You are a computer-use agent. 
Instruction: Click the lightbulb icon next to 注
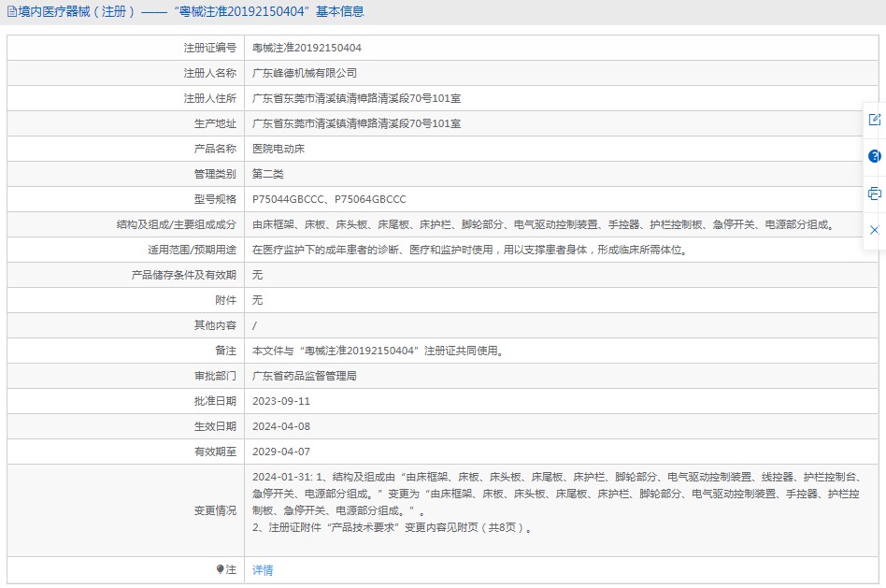coord(220,569)
